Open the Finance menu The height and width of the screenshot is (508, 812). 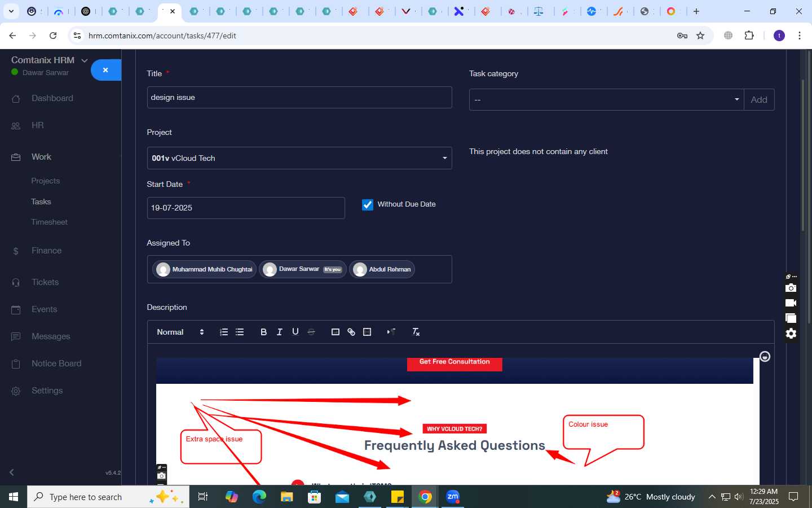pos(47,251)
